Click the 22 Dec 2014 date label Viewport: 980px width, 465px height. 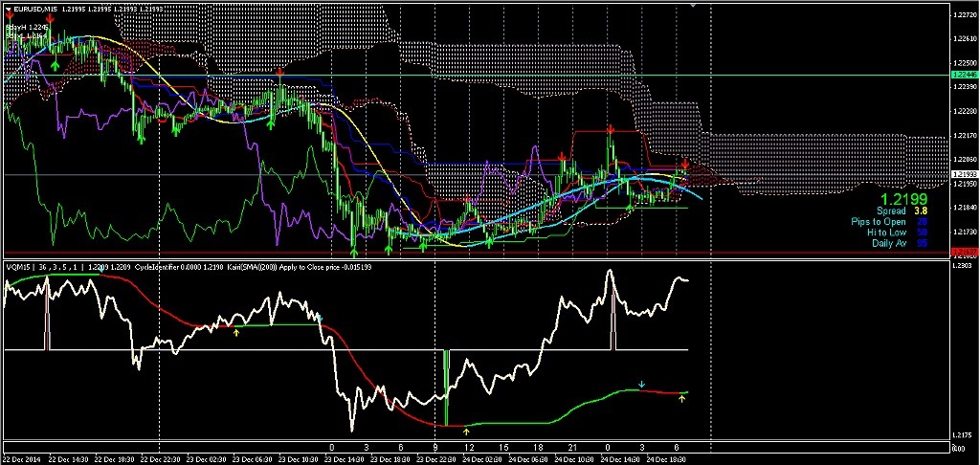click(20, 458)
